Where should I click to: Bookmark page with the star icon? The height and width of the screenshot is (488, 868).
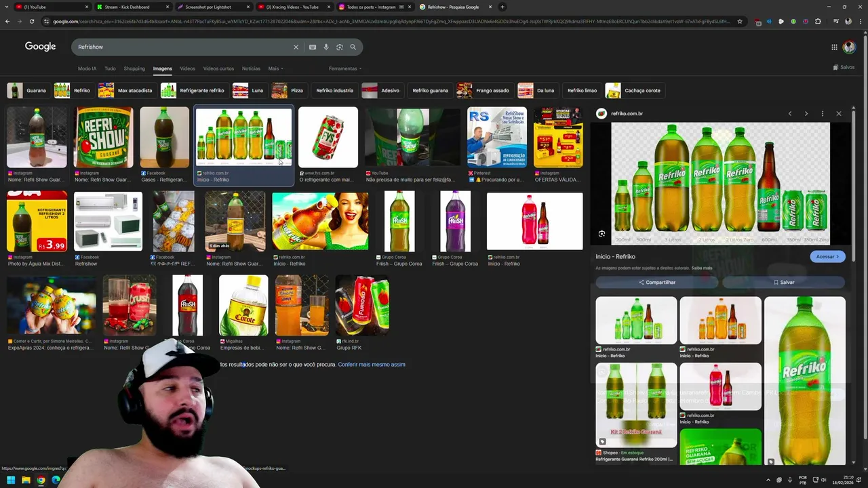[x=740, y=21]
